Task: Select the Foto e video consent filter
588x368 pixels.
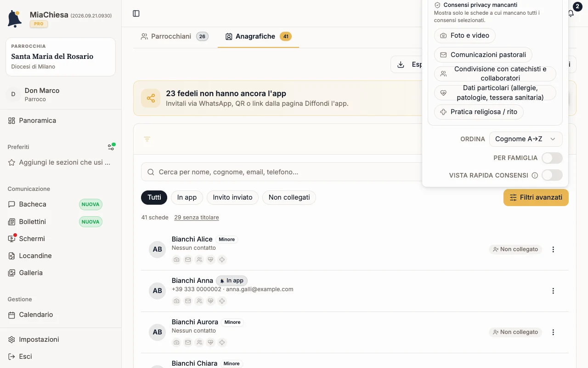Action: 464,35
